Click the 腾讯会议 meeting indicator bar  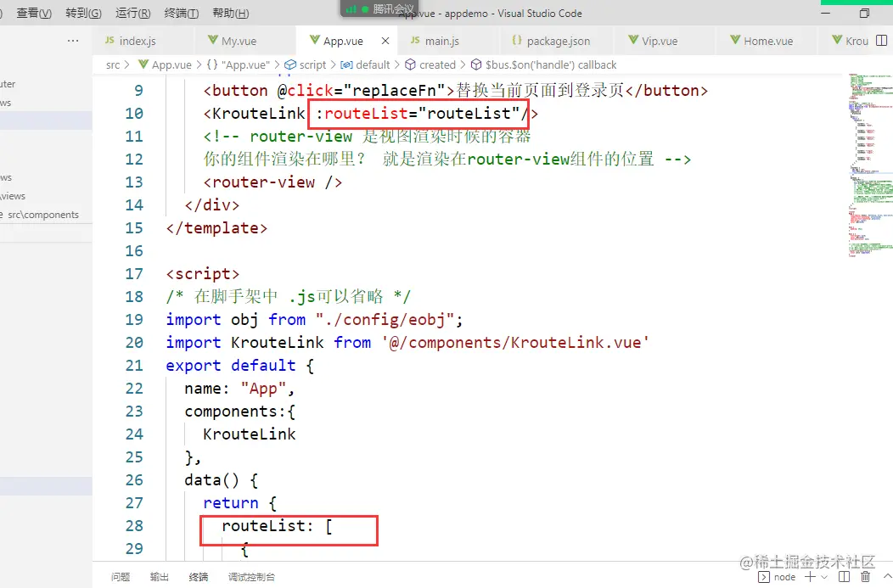click(379, 8)
